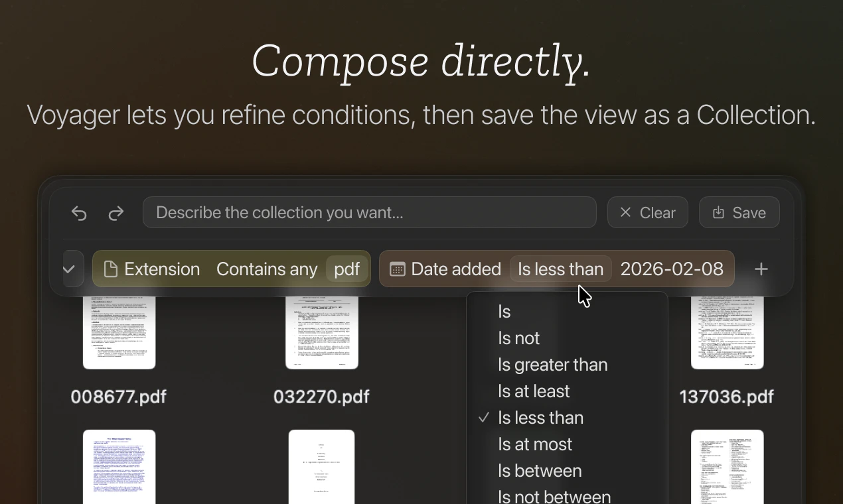843x504 pixels.
Task: Open the 032270.pdf thumbnail
Action: click(322, 333)
